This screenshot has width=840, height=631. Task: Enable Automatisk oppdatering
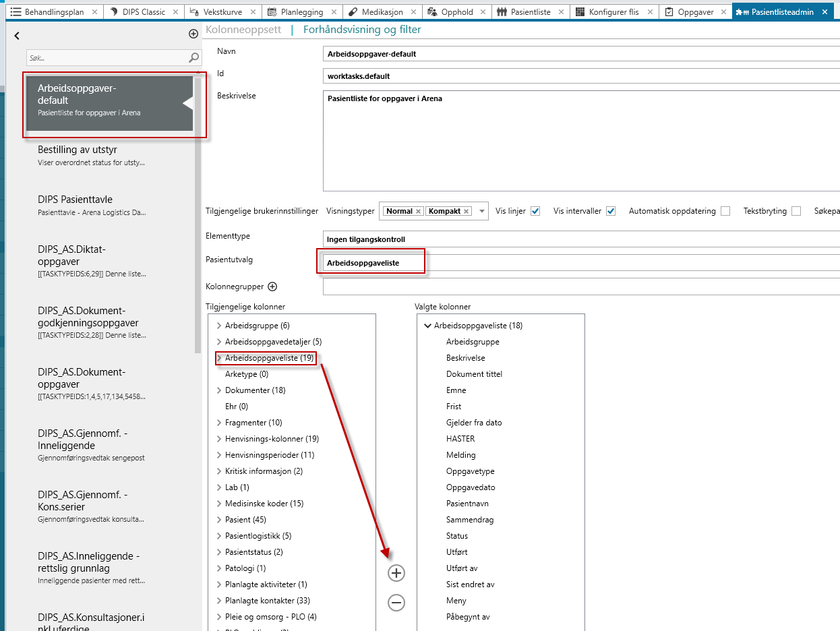[725, 210]
